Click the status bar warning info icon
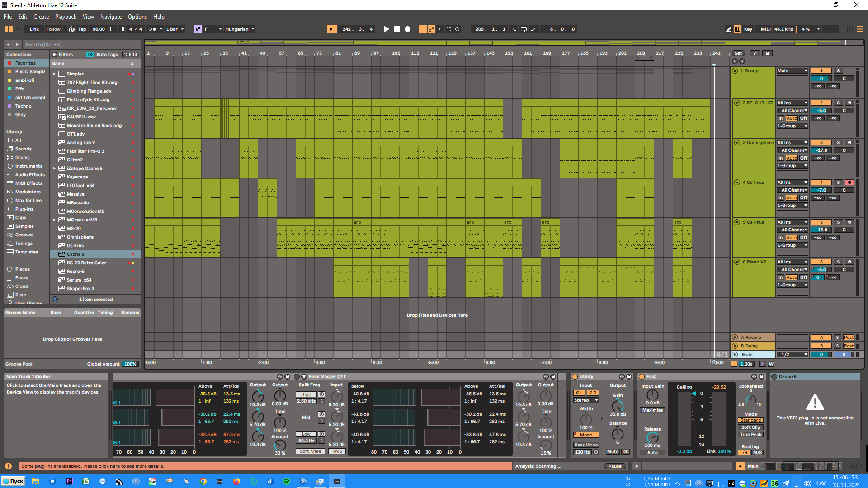 point(8,466)
